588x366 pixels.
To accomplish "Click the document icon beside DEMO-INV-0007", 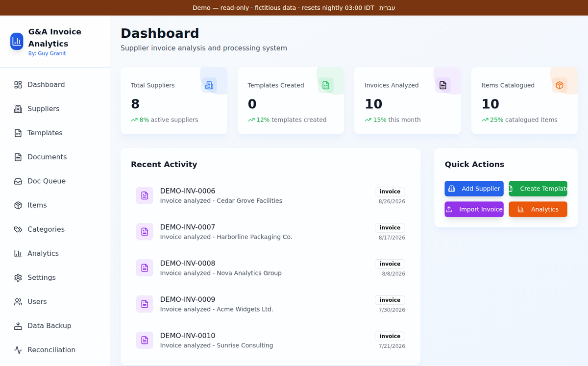I will [145, 232].
